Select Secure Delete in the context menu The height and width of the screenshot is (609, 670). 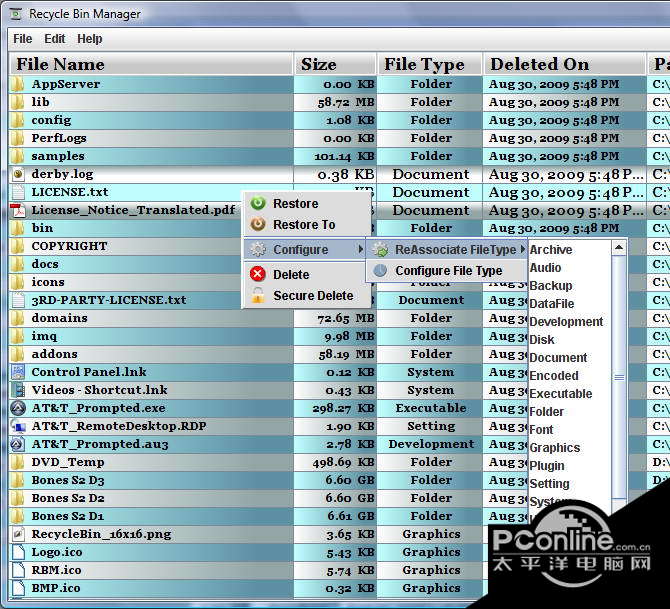pos(307,295)
